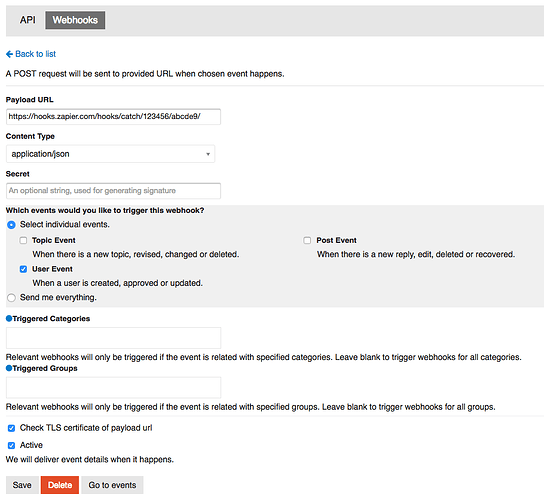Viewport: 544px width, 500px height.
Task: Click the 'A POST request will be sent' text
Action: click(145, 74)
